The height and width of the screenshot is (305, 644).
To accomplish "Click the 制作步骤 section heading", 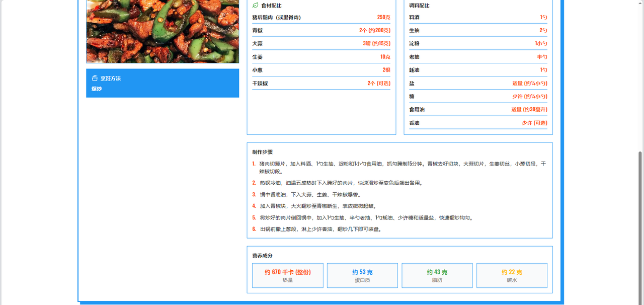I will (x=262, y=152).
